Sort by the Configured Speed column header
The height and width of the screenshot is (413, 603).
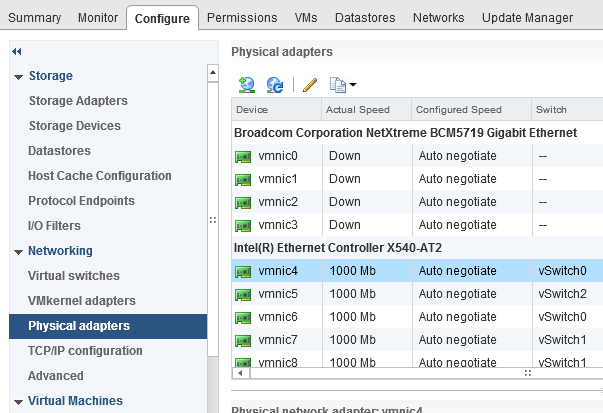click(x=471, y=110)
